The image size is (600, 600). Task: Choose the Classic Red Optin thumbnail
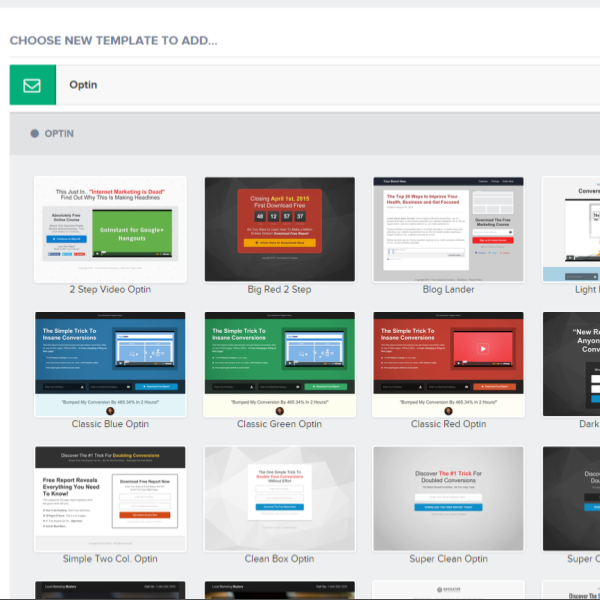(448, 364)
